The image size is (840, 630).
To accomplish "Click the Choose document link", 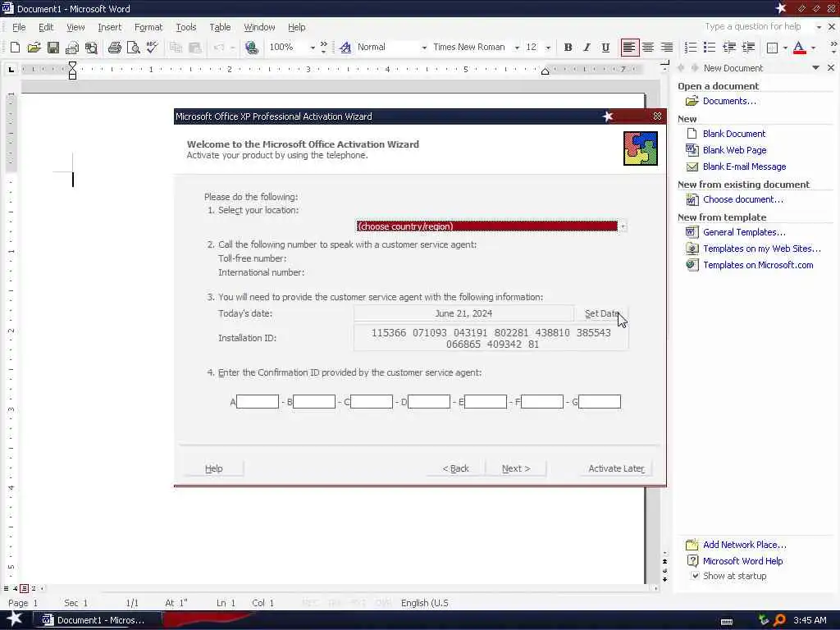I will [743, 199].
